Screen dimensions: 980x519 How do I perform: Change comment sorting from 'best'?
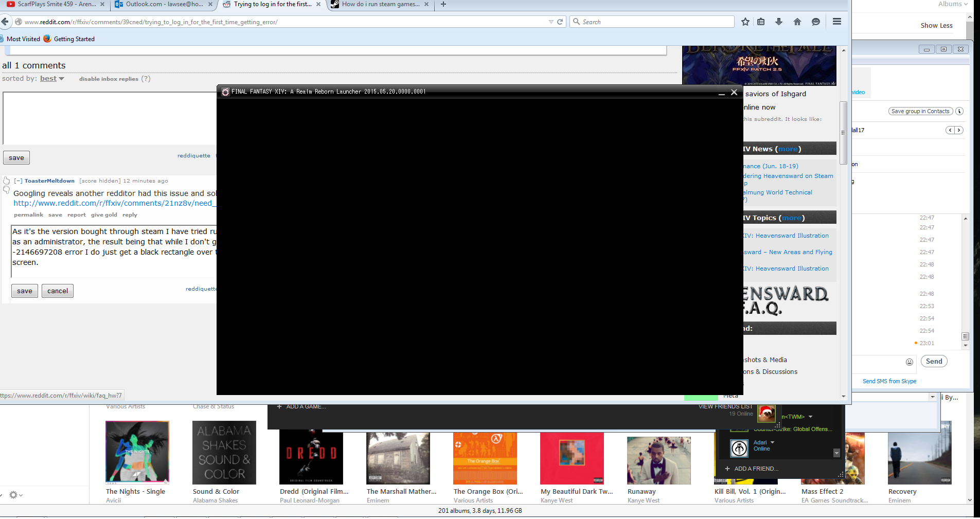tap(52, 79)
